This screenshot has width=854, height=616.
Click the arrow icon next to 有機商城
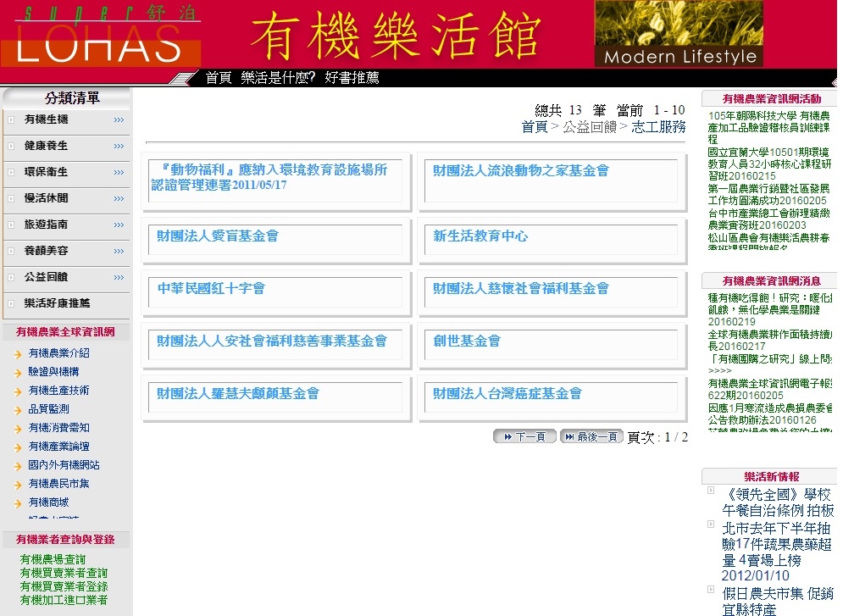pyautogui.click(x=18, y=504)
